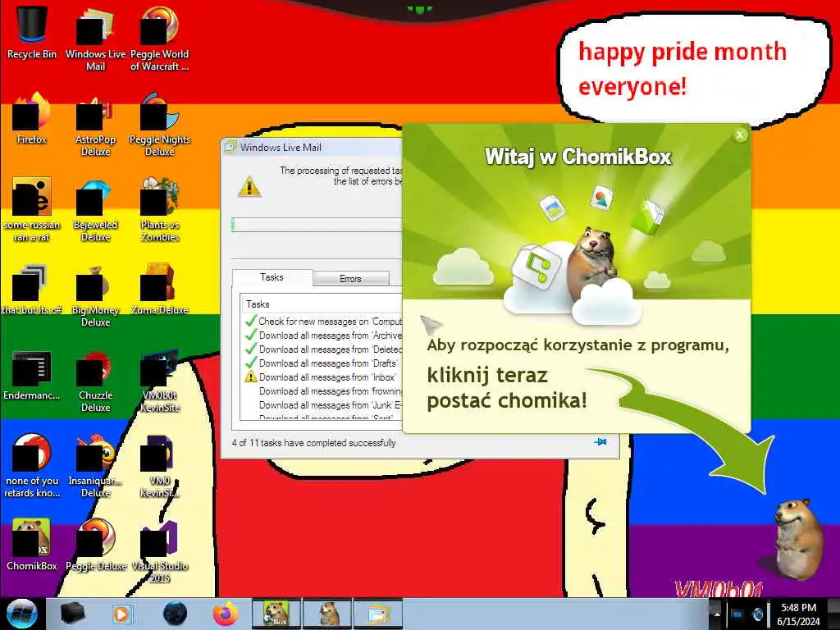Viewport: 840px width, 630px height.
Task: Click warning icon beside 'Inbox' download task
Action: point(251,377)
